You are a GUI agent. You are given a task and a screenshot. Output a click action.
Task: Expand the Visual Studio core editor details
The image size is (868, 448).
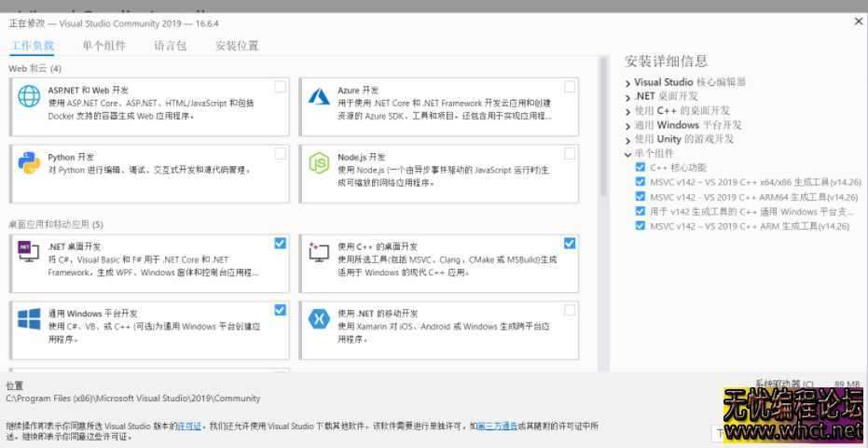coord(627,83)
